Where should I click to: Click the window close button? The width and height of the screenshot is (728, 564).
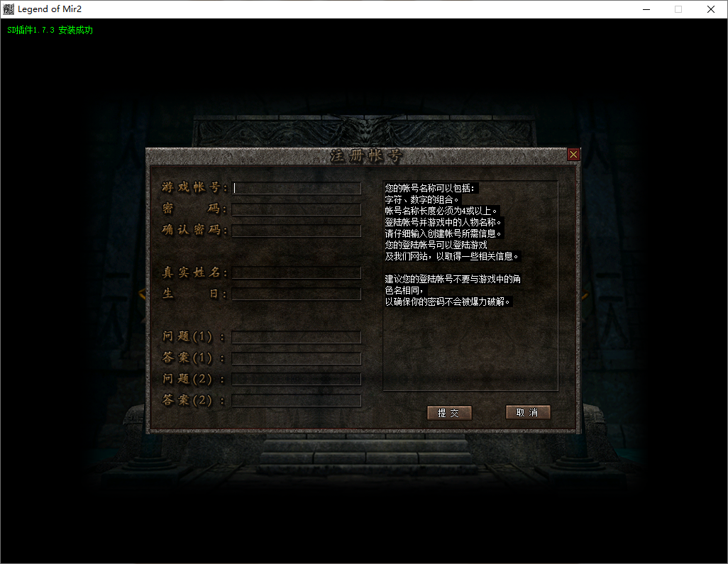tap(711, 9)
